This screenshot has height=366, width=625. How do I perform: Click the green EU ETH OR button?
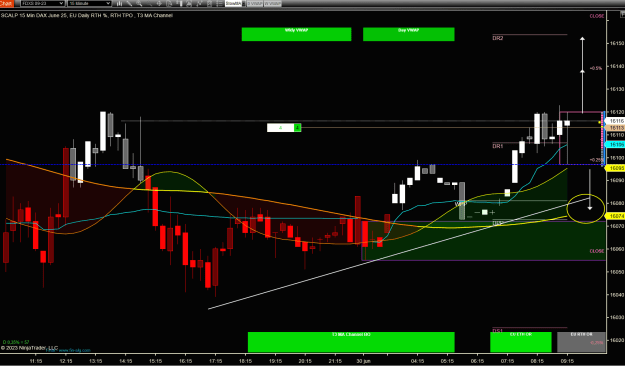coord(521,342)
